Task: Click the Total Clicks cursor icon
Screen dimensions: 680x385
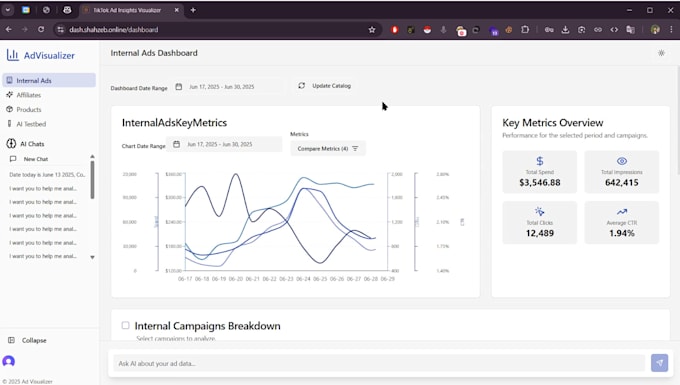Action: tap(539, 212)
